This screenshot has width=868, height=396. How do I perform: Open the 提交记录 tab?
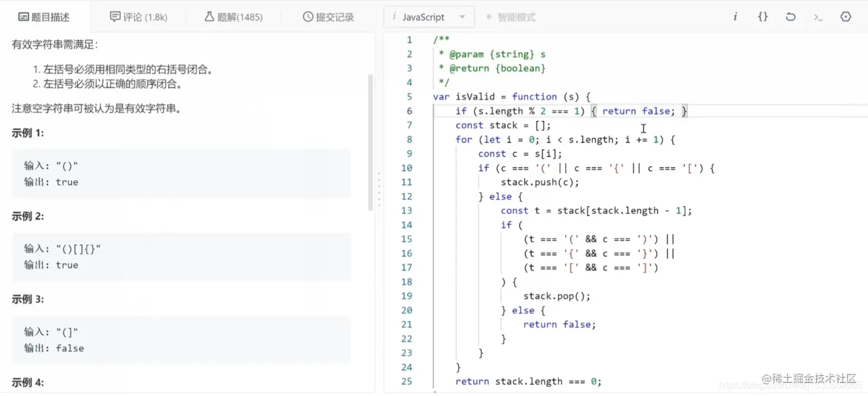(328, 17)
